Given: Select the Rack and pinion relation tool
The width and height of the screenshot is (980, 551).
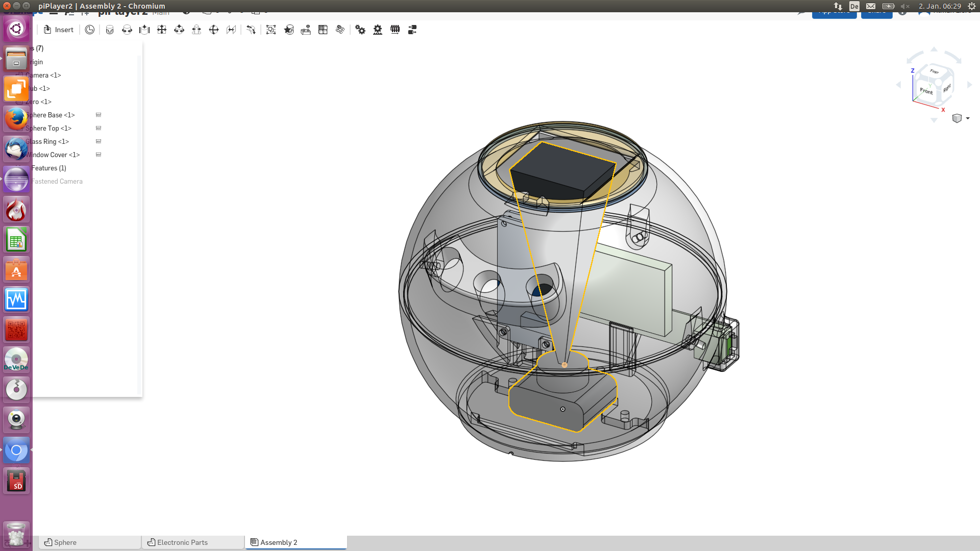Looking at the screenshot, I should [x=378, y=30].
